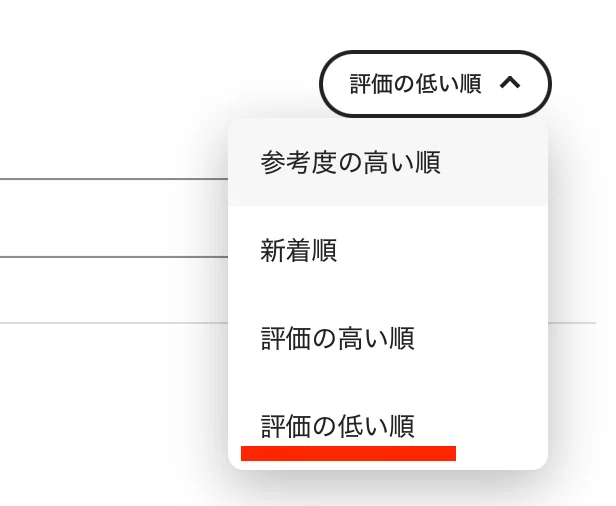The image size is (616, 506).
Task: Click the third entry, 評価の高い順, in the menu
Action: 388,338
